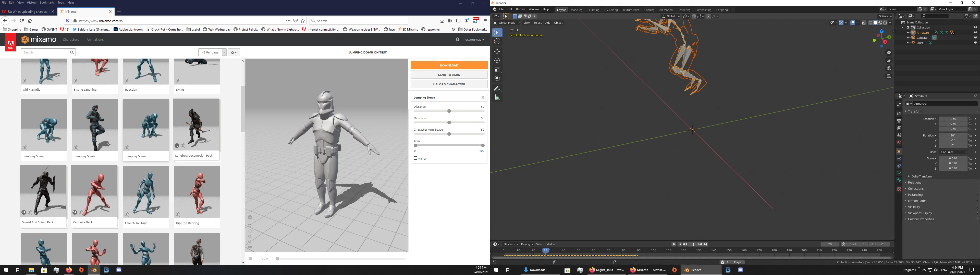The image size is (980, 275).
Task: Click Mixamo settings gear icon
Action: (234, 52)
